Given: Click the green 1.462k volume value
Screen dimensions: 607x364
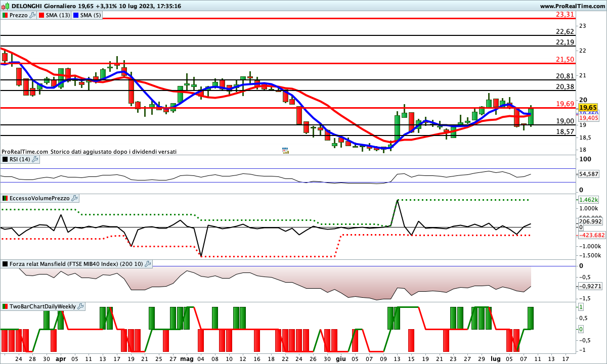Looking at the screenshot, I should (589, 200).
